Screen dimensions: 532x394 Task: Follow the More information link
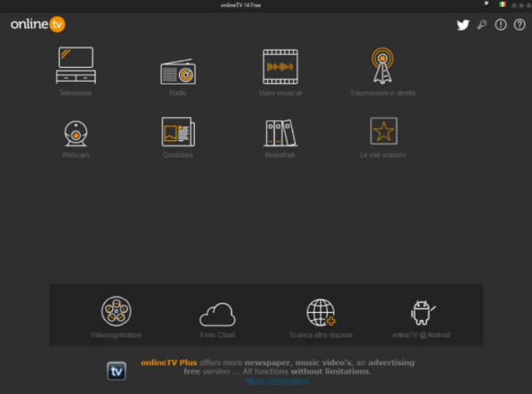click(277, 381)
